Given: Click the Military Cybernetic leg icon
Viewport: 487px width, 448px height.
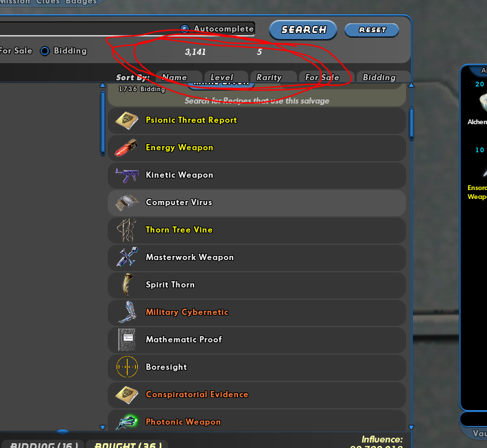Looking at the screenshot, I should click(x=128, y=312).
